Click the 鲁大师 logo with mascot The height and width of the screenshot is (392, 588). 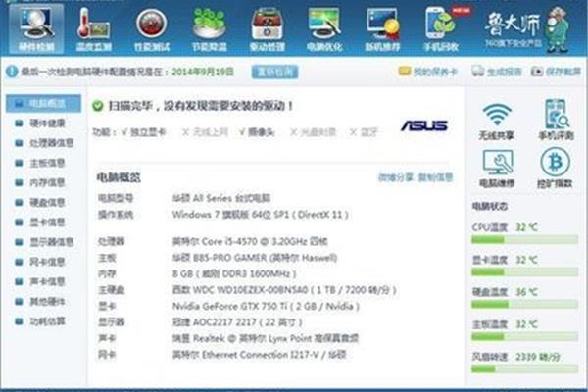click(x=527, y=29)
